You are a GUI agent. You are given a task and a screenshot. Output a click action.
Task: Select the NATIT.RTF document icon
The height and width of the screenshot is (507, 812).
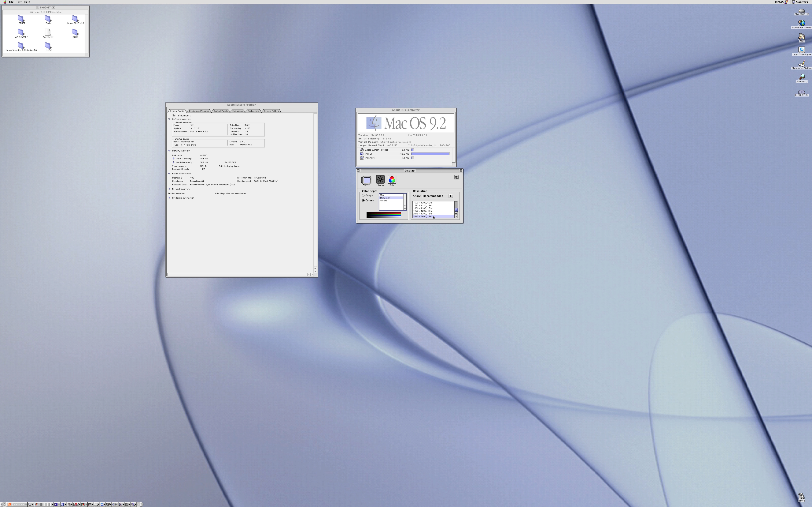pyautogui.click(x=48, y=33)
